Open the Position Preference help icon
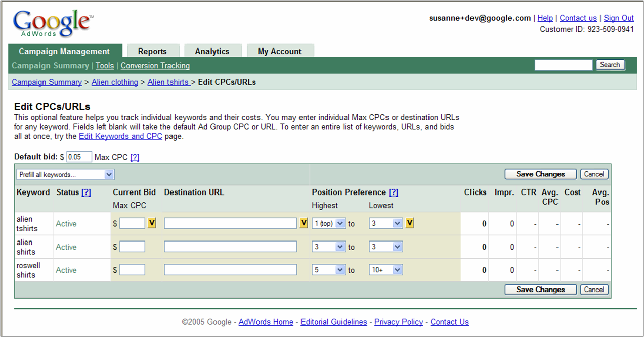Viewport: 644px width, 337px height. click(394, 192)
